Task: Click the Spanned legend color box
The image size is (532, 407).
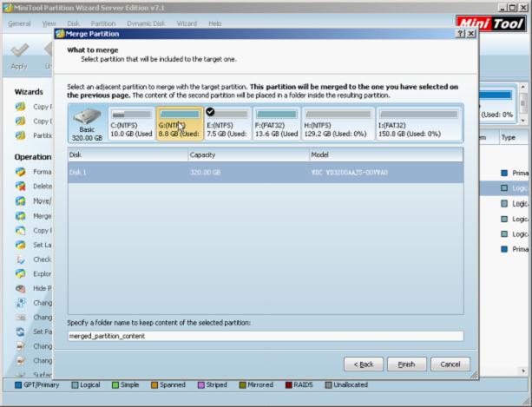Action: tap(154, 385)
